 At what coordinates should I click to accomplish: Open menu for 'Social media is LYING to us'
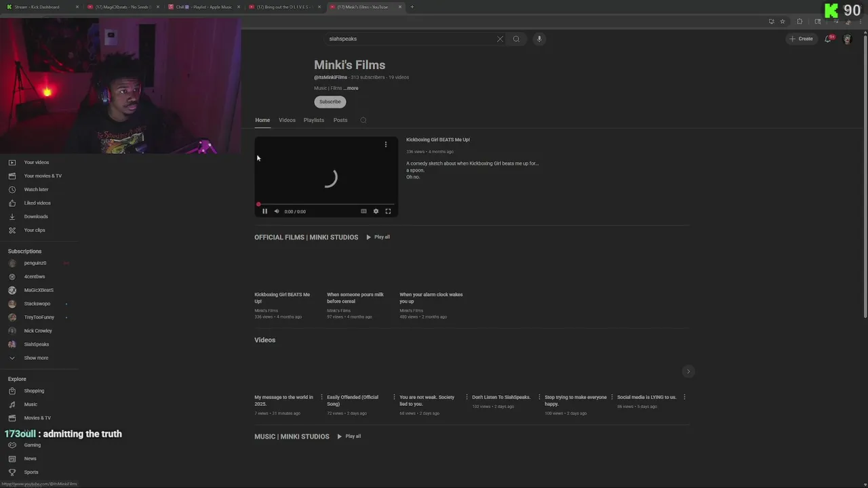pos(684,397)
